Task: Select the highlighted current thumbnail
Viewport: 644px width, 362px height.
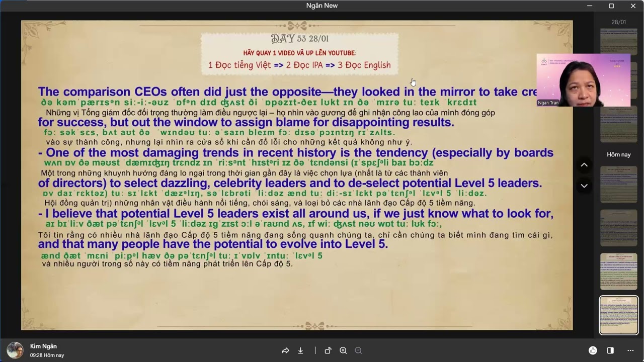Action: pos(619,315)
